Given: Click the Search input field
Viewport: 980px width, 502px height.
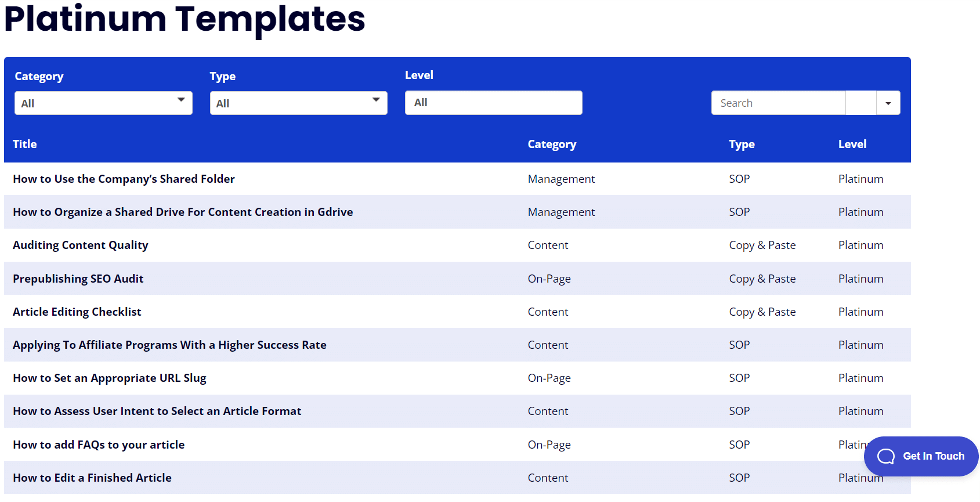Looking at the screenshot, I should [778, 103].
